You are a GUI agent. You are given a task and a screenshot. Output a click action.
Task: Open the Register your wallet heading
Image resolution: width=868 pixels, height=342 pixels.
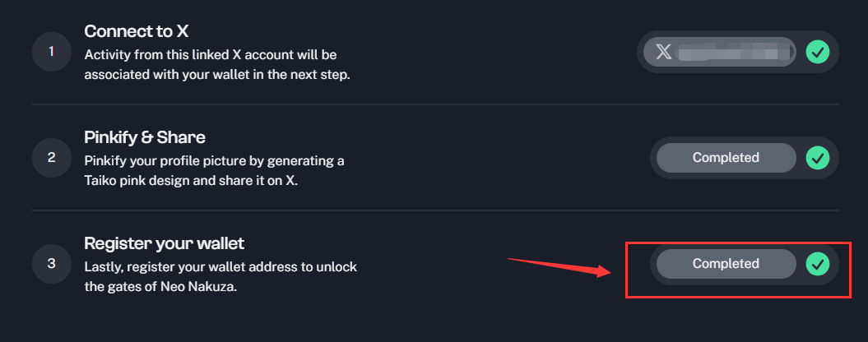coord(165,243)
